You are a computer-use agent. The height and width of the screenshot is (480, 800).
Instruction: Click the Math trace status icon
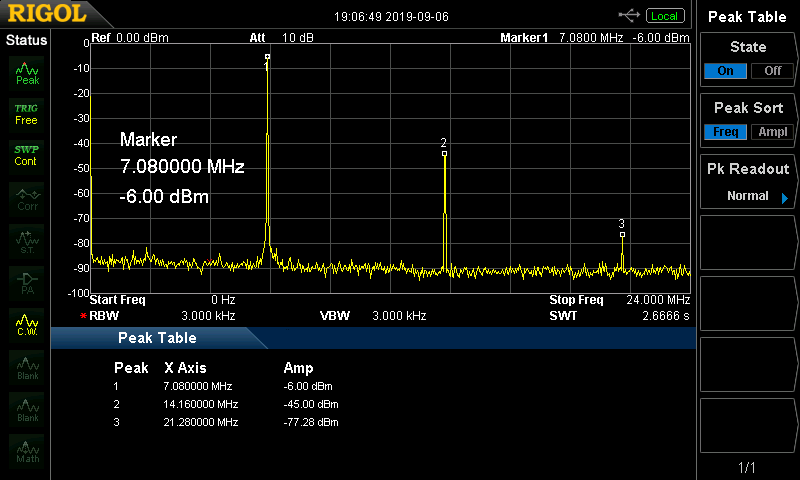click(x=27, y=452)
